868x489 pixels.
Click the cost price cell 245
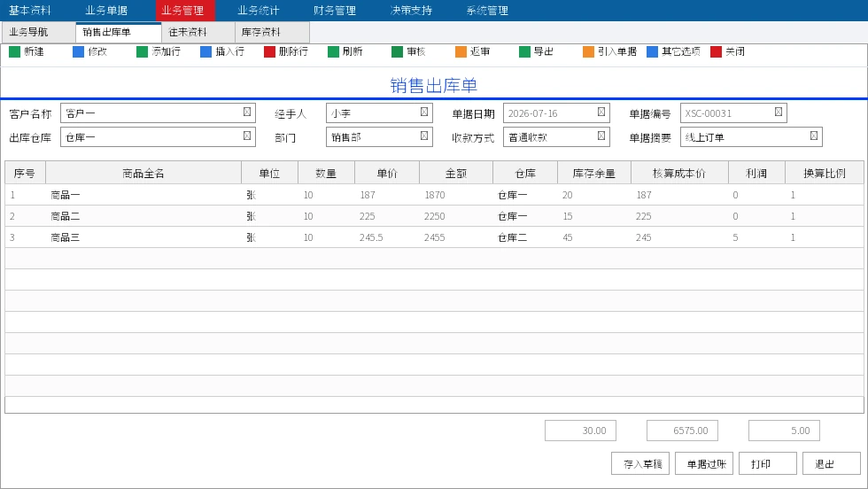pos(679,237)
